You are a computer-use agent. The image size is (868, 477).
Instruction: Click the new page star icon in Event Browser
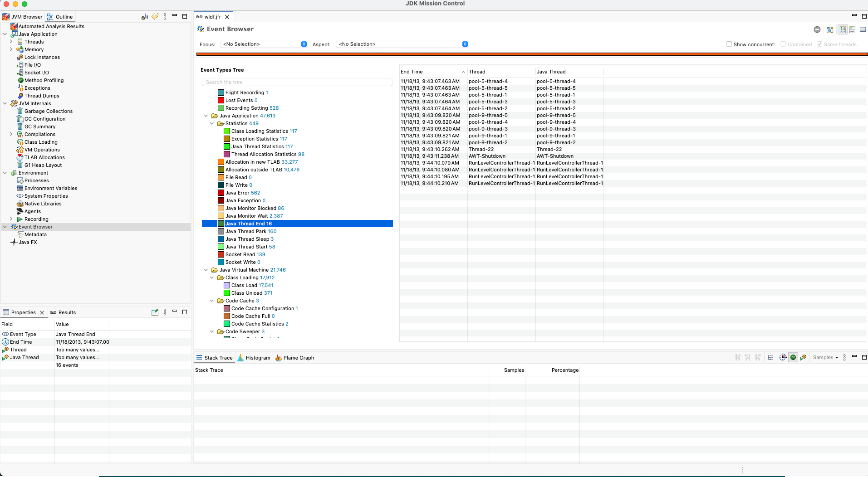coord(830,30)
